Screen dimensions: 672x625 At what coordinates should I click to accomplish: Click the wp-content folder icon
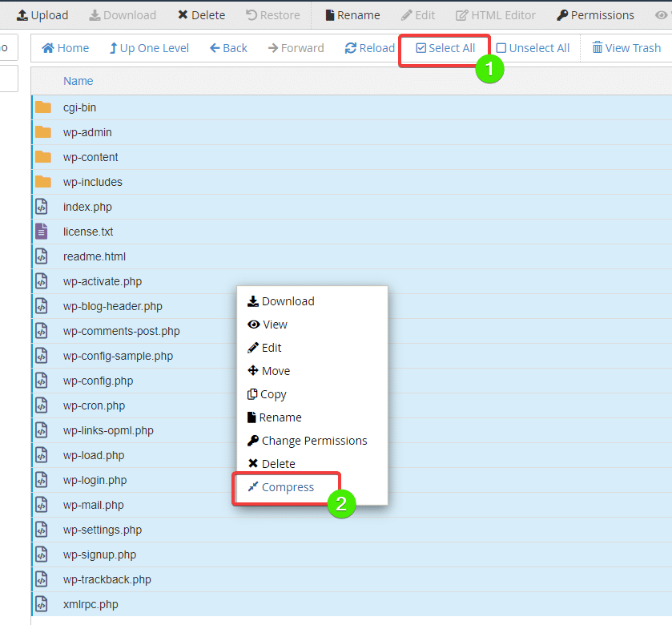43,157
